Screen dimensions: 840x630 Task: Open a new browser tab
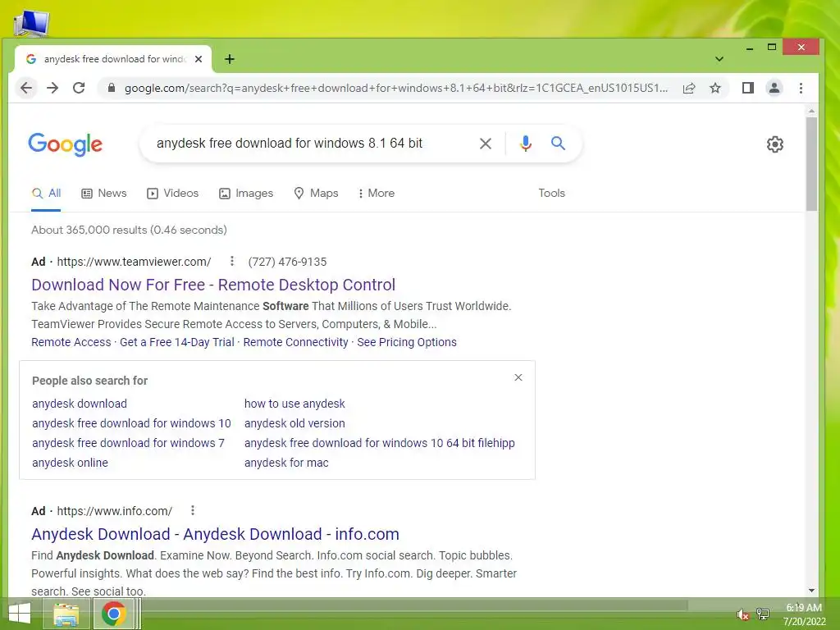click(230, 59)
